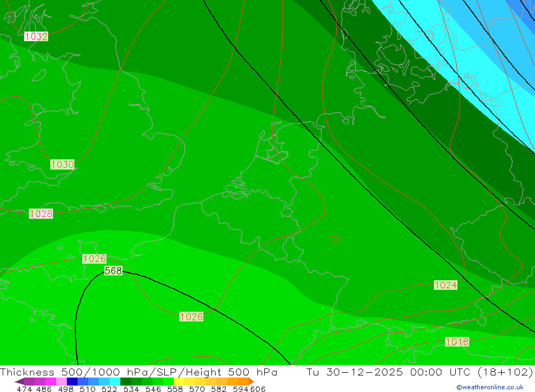
Task: Click the legend value 594
Action: [241, 389]
